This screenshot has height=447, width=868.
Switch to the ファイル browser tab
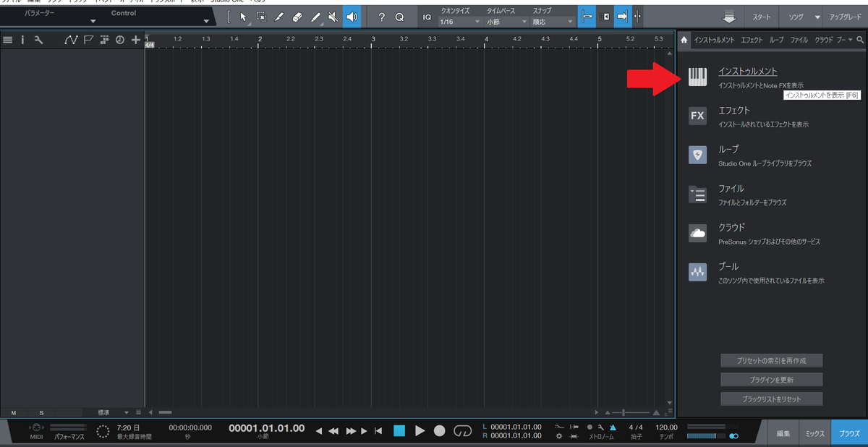pos(799,40)
